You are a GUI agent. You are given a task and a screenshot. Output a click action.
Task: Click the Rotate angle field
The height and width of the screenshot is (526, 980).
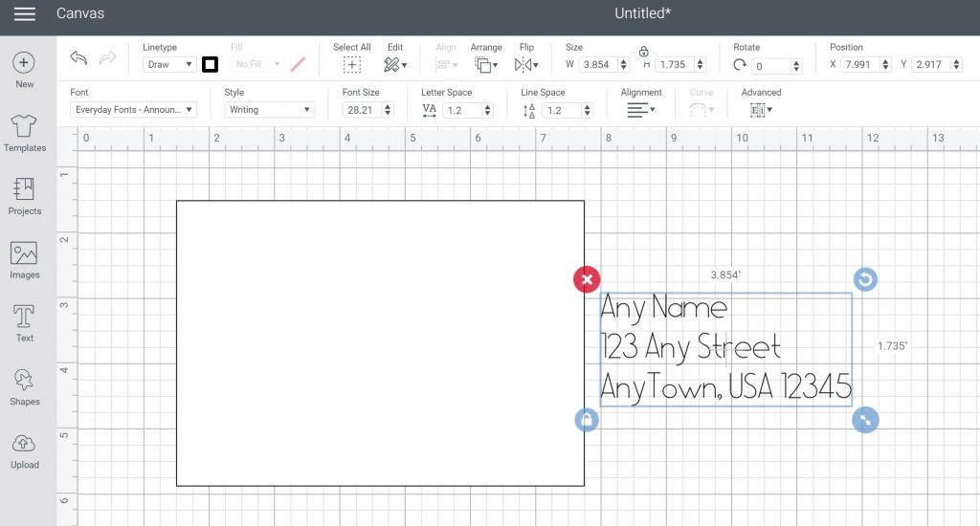pyautogui.click(x=770, y=66)
